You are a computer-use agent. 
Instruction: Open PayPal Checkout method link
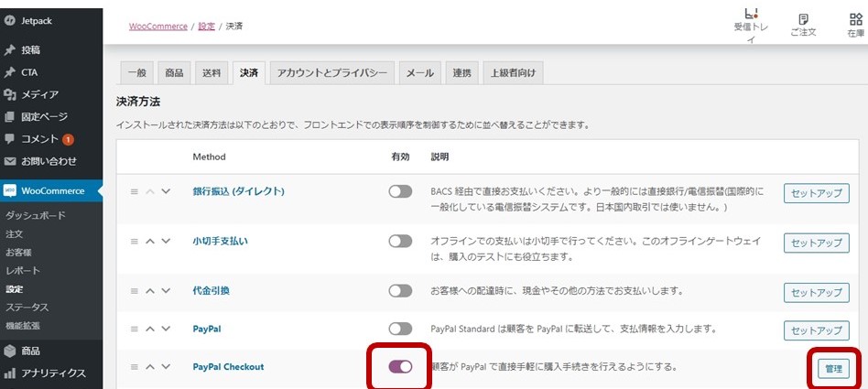click(228, 366)
